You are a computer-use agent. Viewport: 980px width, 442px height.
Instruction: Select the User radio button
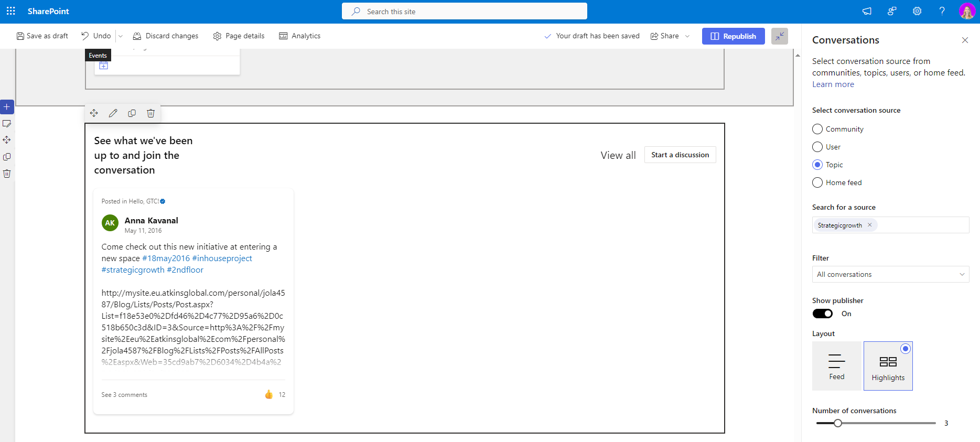(817, 147)
